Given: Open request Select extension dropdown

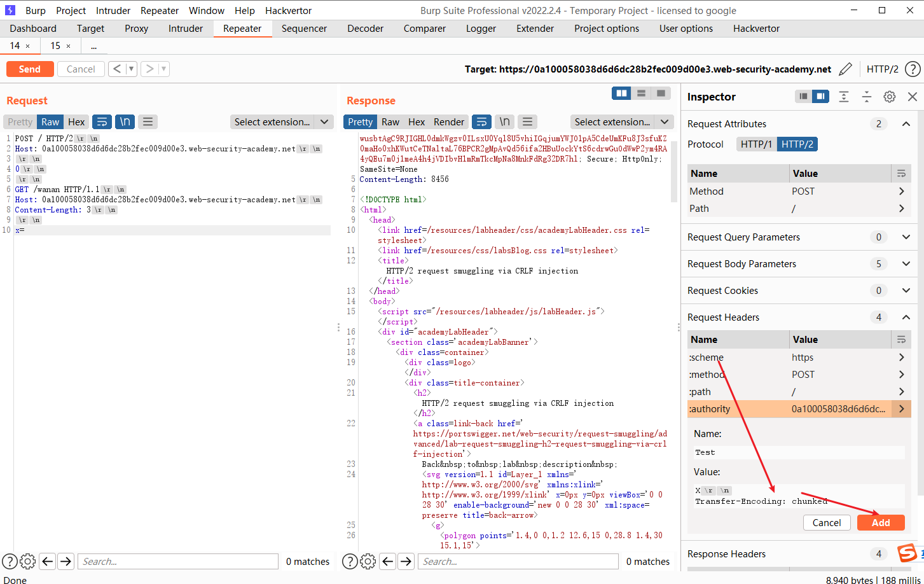Looking at the screenshot, I should pyautogui.click(x=282, y=122).
